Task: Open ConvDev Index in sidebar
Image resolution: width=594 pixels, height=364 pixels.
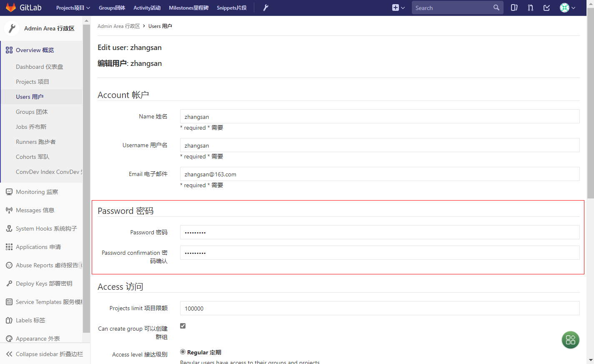Action: click(49, 172)
